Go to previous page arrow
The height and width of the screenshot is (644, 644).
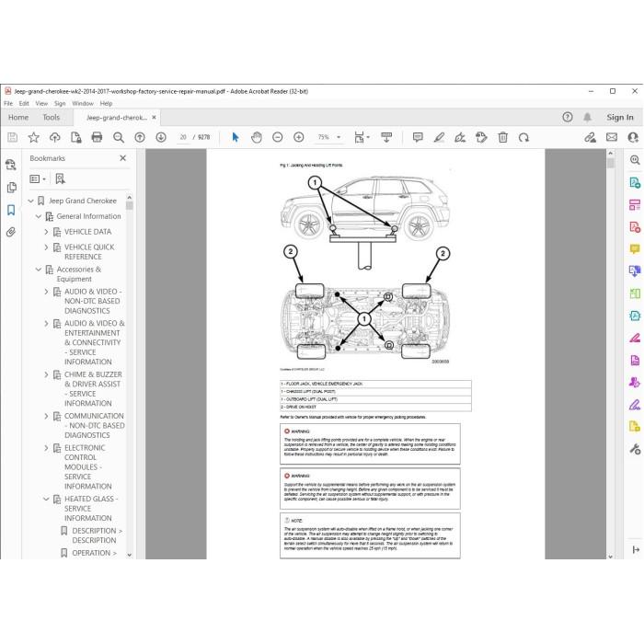coord(140,137)
